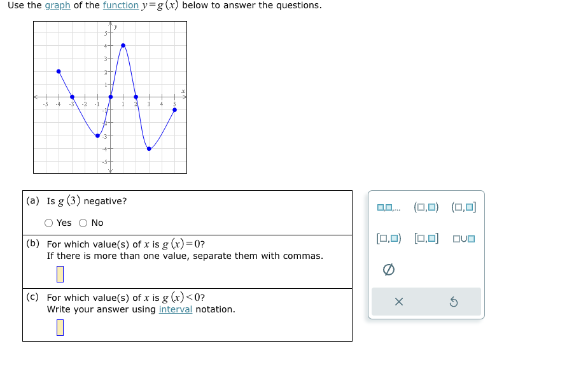This screenshot has height=383, width=588.
Task: Select No for part (a)
Action: click(82, 223)
